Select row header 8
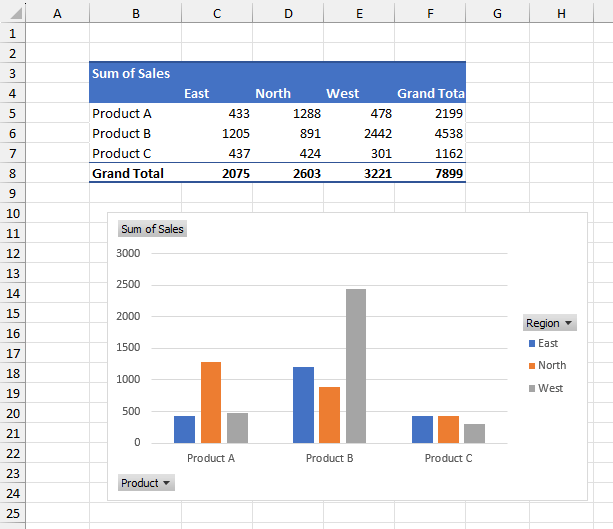Viewport: 613px width, 529px height. pos(11,173)
